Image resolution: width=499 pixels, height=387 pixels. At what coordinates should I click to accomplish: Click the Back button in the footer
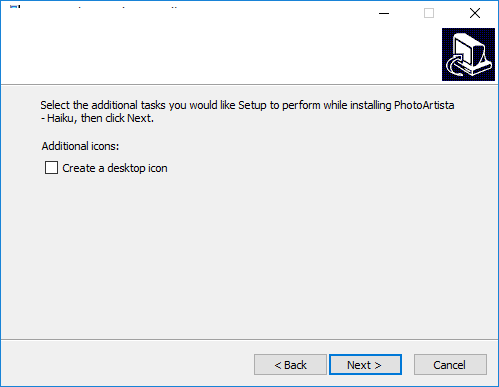(x=290, y=365)
